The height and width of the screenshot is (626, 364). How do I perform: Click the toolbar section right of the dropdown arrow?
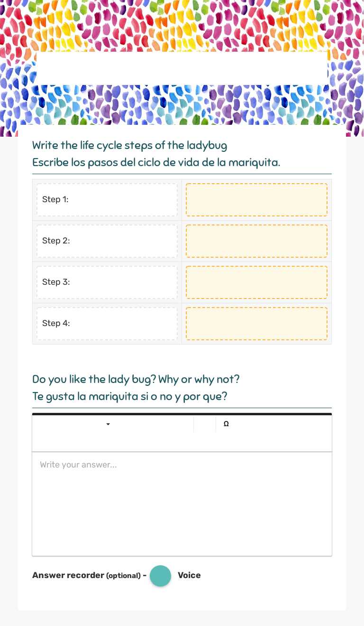[x=206, y=424]
